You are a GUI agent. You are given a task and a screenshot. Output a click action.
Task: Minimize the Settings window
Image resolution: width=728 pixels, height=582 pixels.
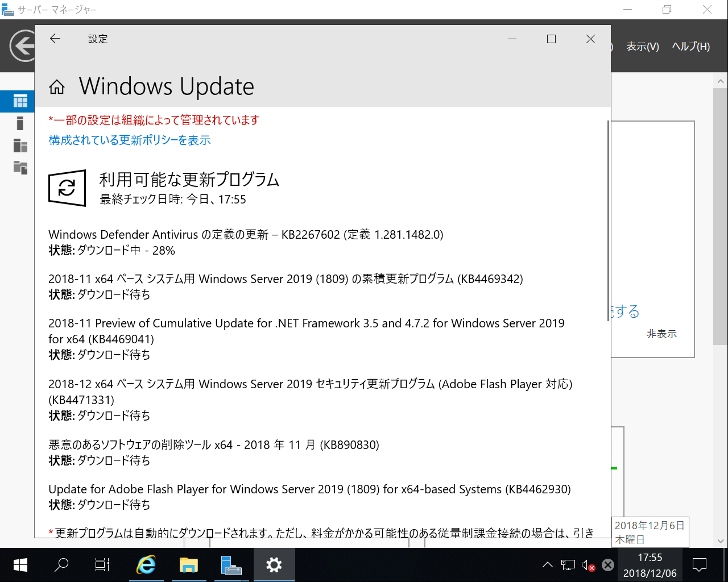512,39
